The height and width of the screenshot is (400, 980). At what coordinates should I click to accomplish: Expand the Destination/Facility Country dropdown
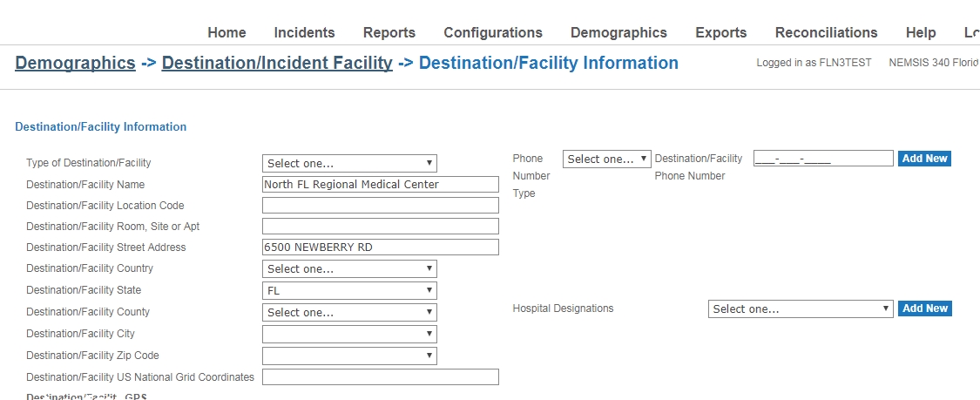[349, 268]
